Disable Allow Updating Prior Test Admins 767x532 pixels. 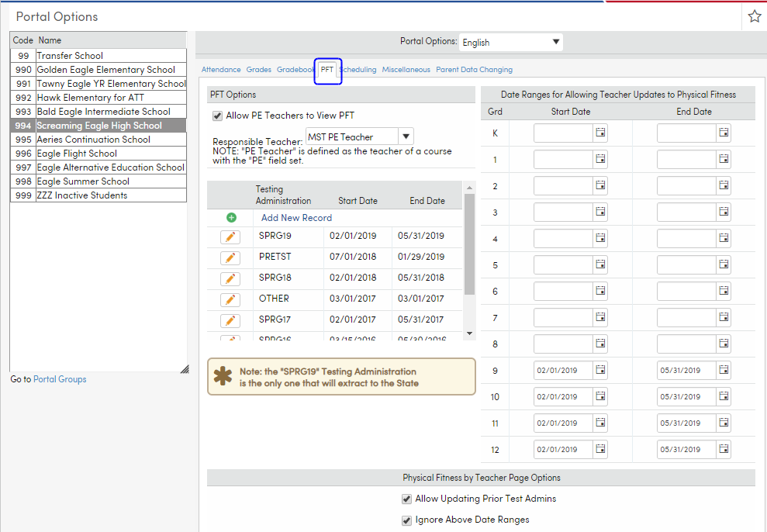[406, 499]
